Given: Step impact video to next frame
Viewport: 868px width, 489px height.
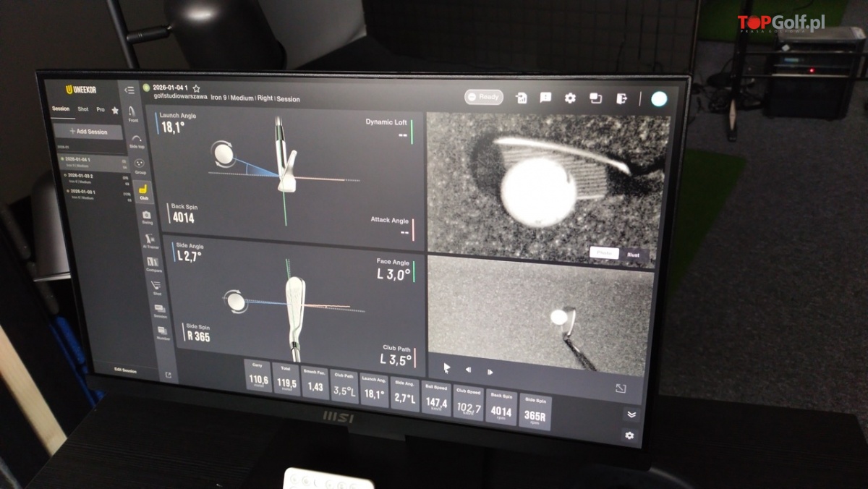Looking at the screenshot, I should click(x=490, y=371).
